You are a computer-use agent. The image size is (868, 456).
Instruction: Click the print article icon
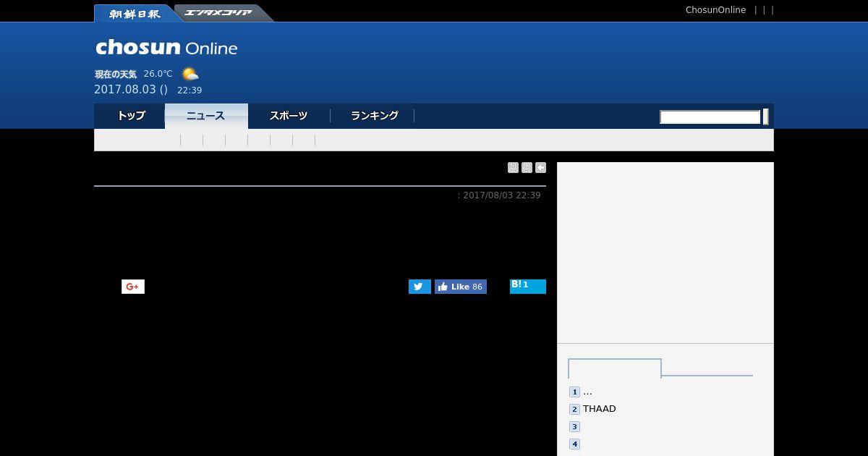pos(513,168)
